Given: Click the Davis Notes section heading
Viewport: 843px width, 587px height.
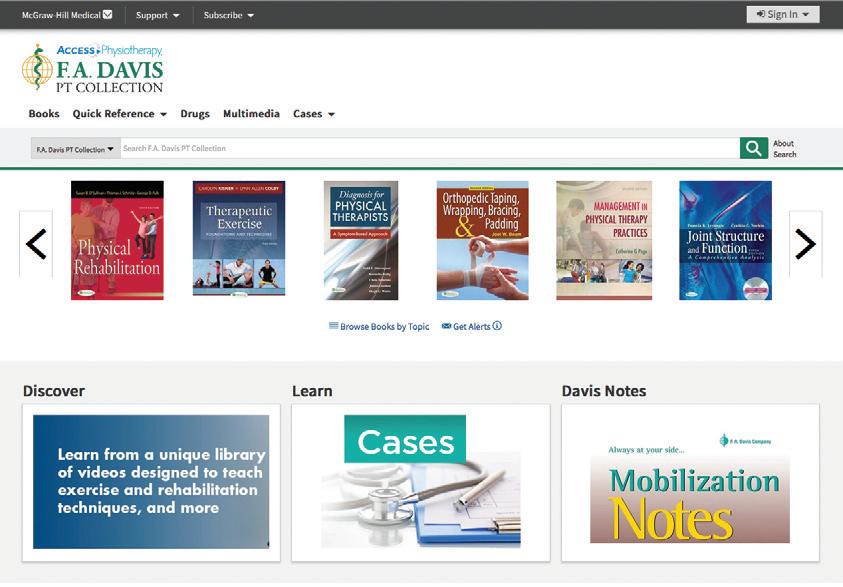Looking at the screenshot, I should tap(604, 391).
